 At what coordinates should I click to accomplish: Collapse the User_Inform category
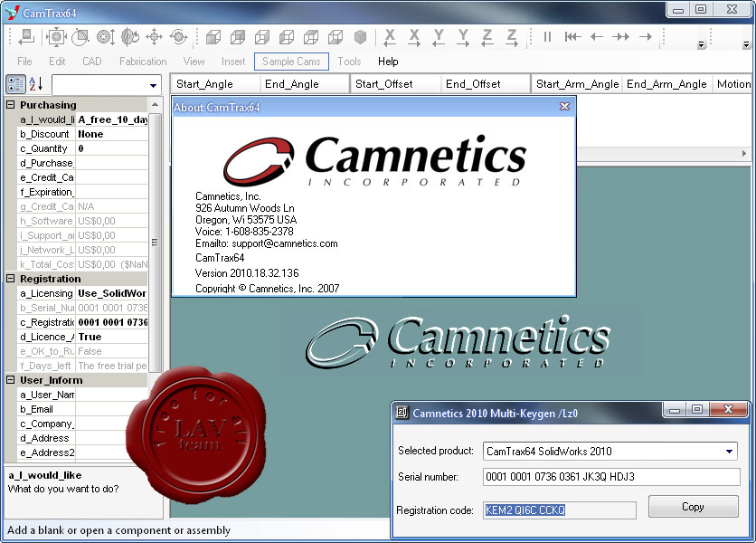pyautogui.click(x=10, y=380)
